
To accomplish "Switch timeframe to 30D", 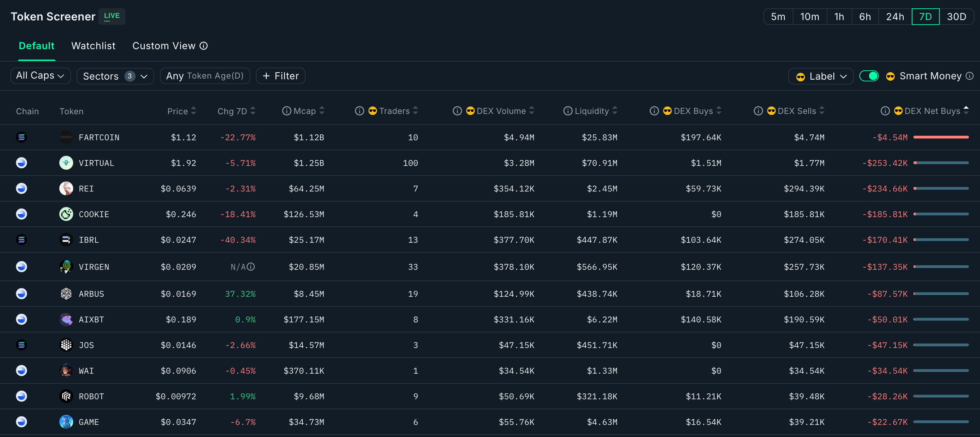I will [x=956, y=17].
